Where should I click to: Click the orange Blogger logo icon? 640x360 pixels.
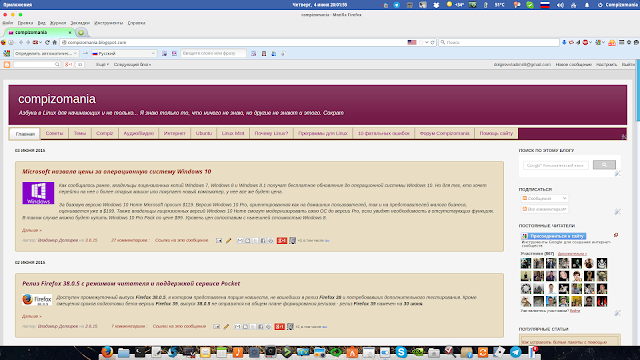point(7,64)
